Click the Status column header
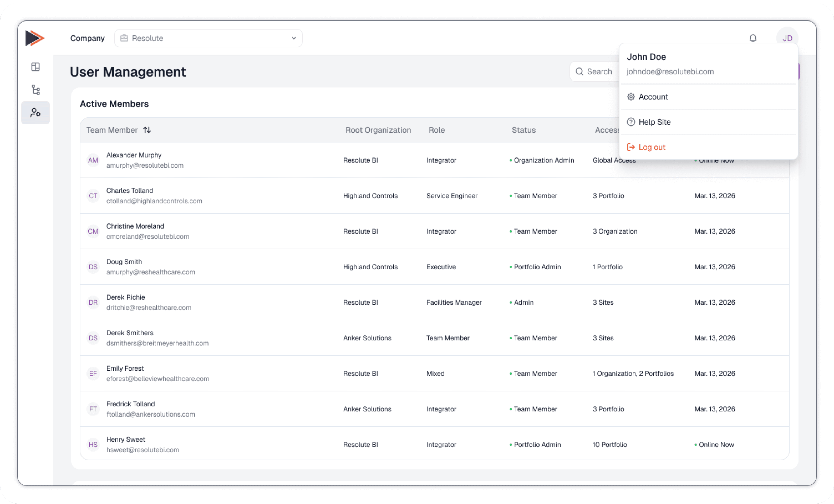This screenshot has height=504, width=834. point(523,130)
